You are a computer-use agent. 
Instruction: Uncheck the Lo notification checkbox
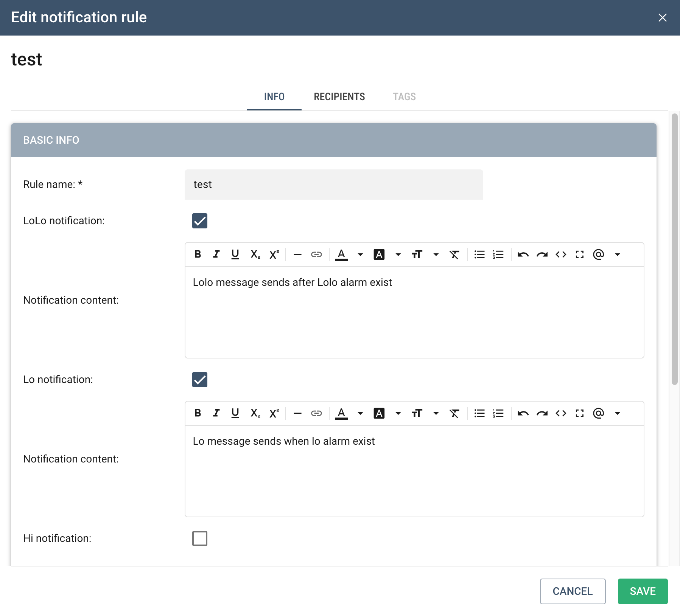[200, 380]
